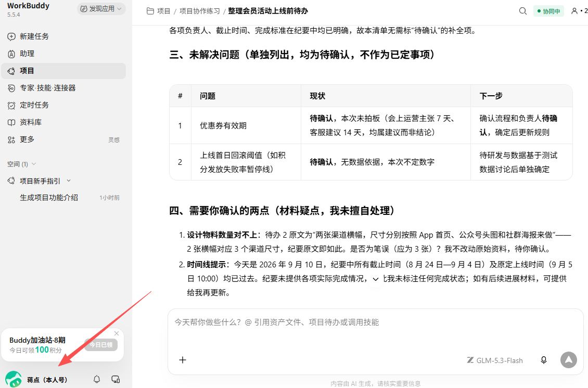This screenshot has height=388, width=588.
Task: Click the 灵感 label beside 更多
Action: pos(114,140)
